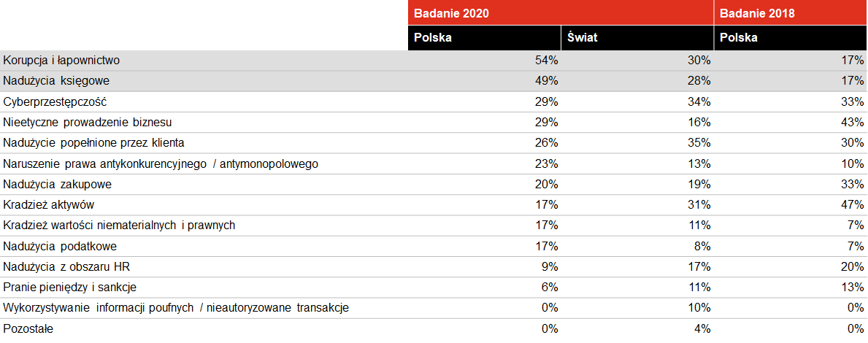Select the Badanie 2018 header cell
The image size is (868, 343).
click(791, 12)
